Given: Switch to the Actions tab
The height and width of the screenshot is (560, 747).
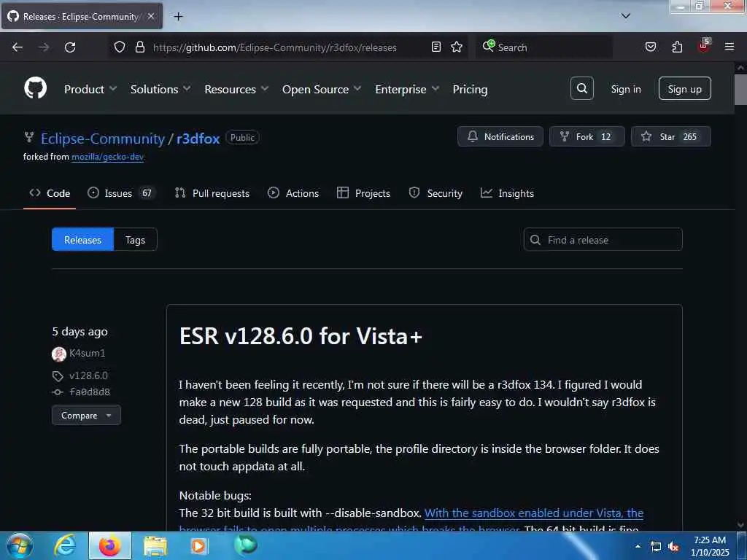Looking at the screenshot, I should [x=293, y=193].
